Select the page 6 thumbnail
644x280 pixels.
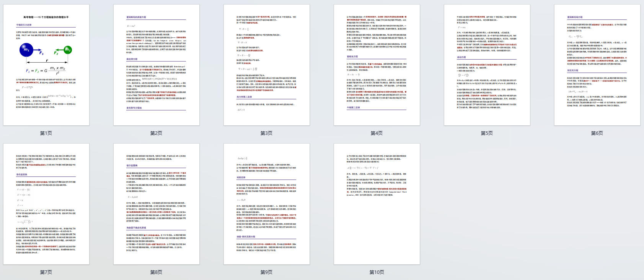(597, 65)
